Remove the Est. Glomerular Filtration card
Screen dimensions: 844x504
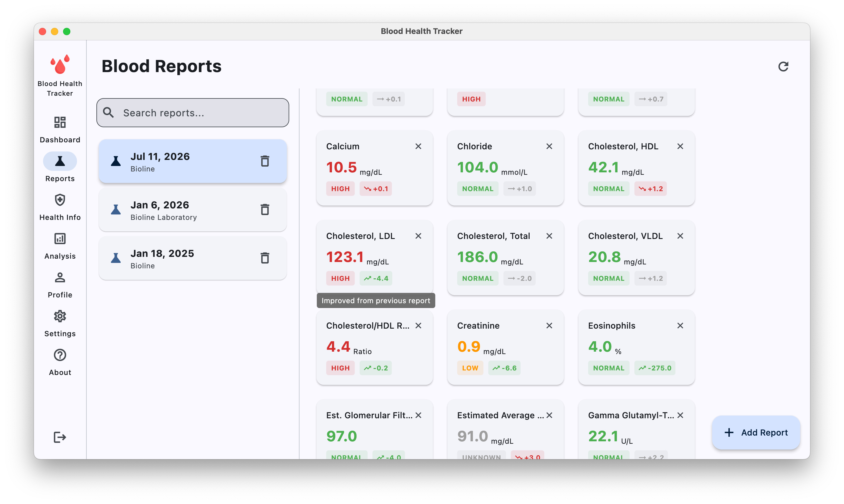tap(418, 415)
